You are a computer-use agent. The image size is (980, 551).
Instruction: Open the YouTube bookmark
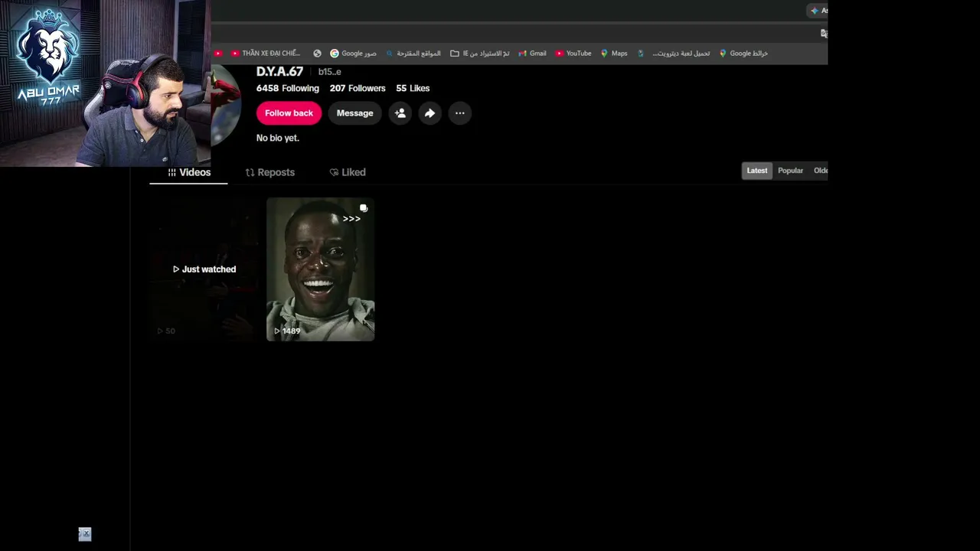click(573, 54)
